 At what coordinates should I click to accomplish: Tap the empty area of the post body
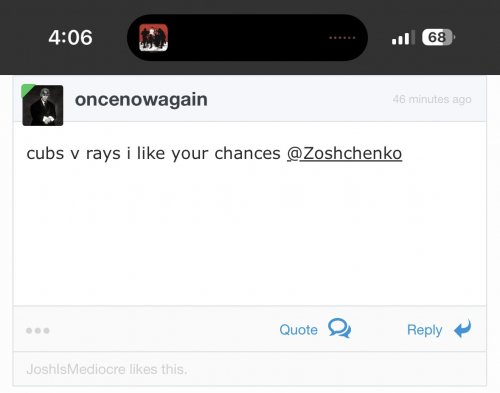coord(249,233)
